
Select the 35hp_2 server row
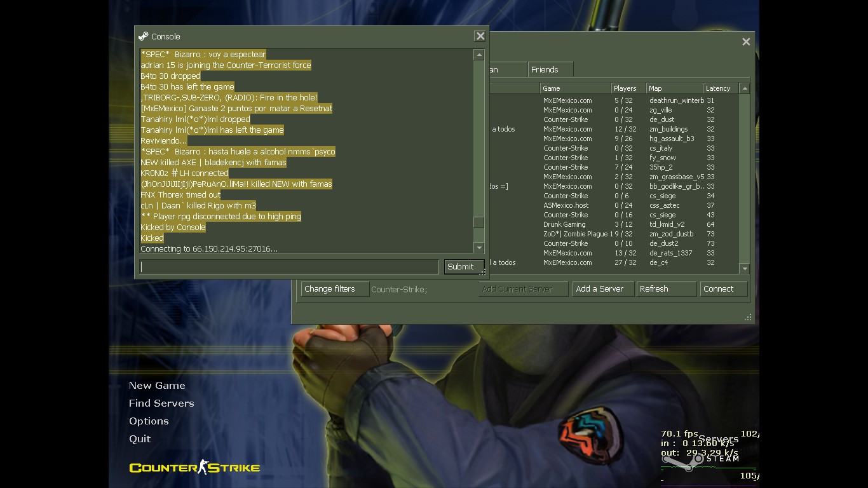(614, 167)
